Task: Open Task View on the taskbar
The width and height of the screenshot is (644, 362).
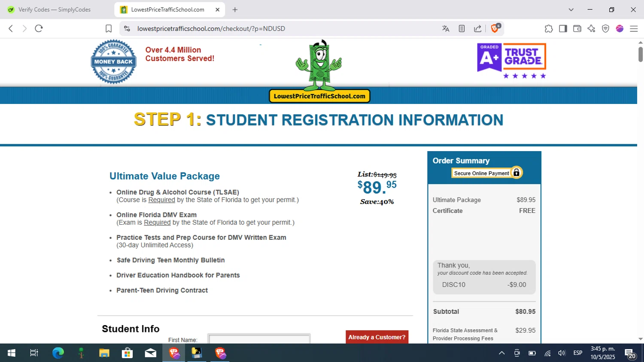Action: [x=34, y=353]
